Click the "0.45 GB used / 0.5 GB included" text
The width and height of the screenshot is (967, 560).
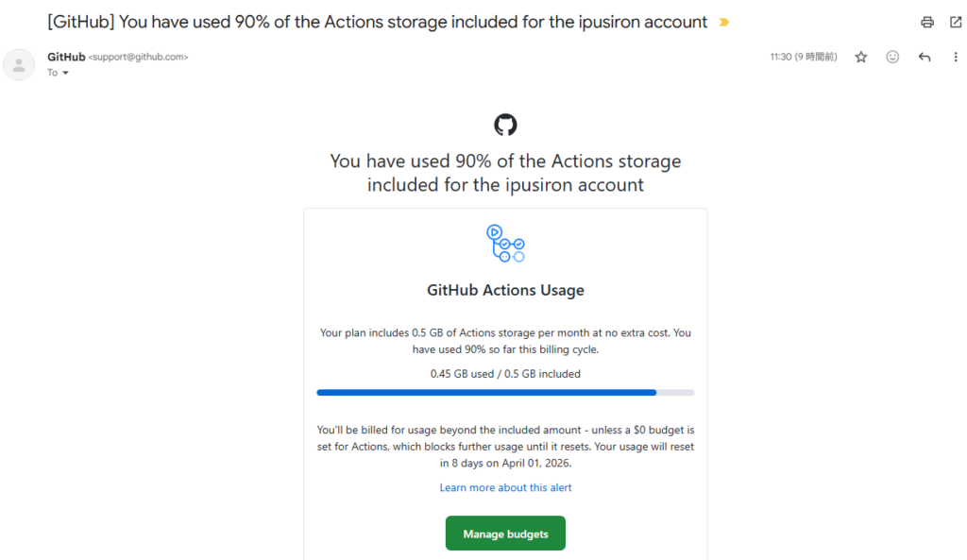point(505,374)
